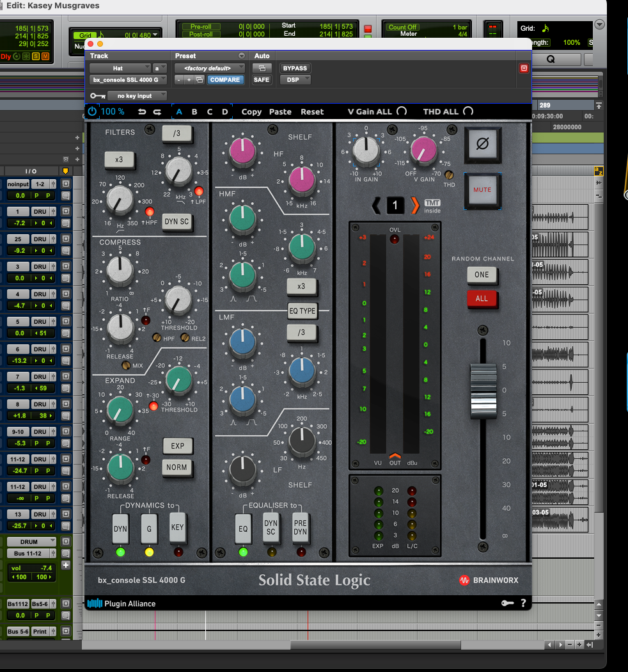628x672 pixels.
Task: Click the REL2 screw
Action: [x=185, y=338]
